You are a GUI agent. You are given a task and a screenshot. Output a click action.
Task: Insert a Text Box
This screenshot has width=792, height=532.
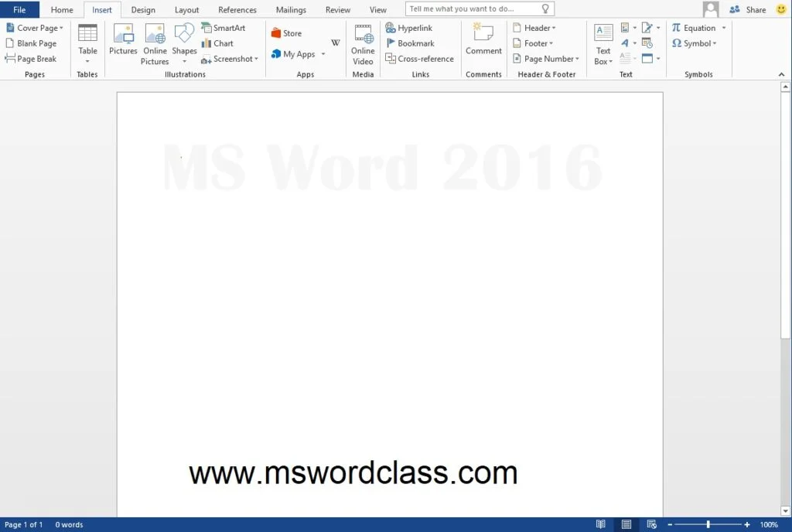pos(603,44)
